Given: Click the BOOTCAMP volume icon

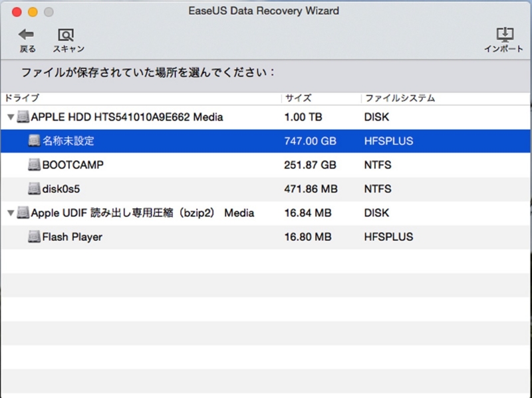Looking at the screenshot, I should [x=35, y=164].
